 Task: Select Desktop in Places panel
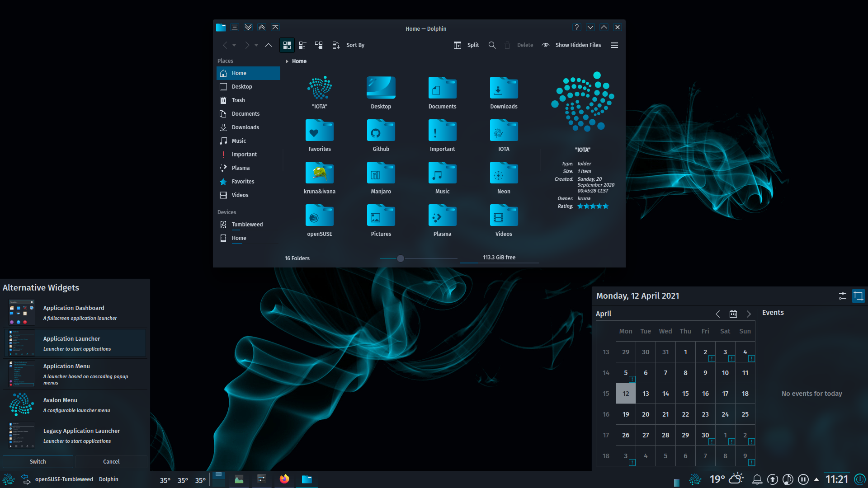[x=248, y=87]
